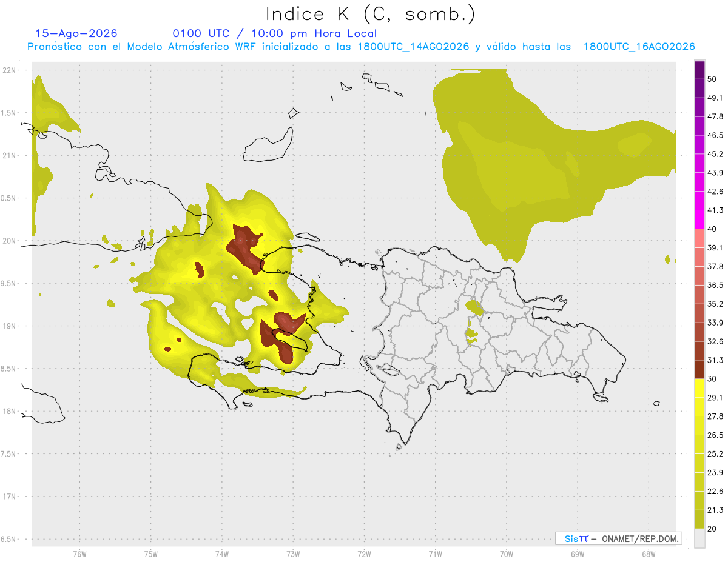Click the "35.2" color scale value
This screenshot has height=562, width=728.
[x=715, y=304]
